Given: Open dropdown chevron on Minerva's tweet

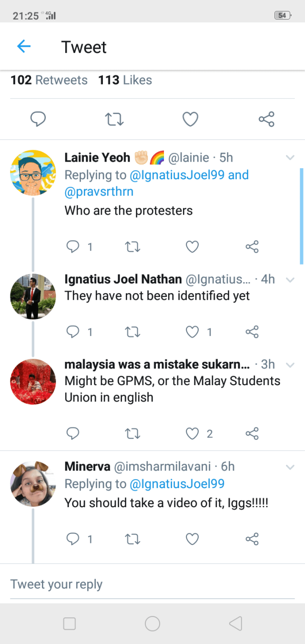Looking at the screenshot, I should (x=290, y=468).
